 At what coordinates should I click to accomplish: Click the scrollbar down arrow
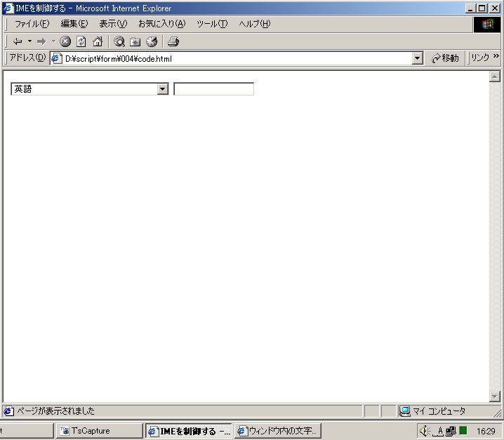[494, 396]
